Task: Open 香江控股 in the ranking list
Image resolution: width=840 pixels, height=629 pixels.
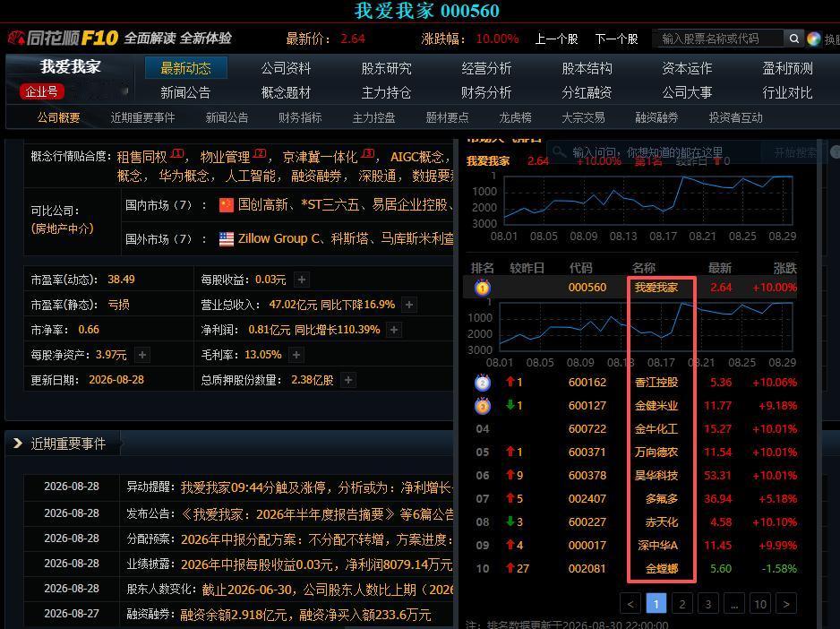Action: point(656,383)
